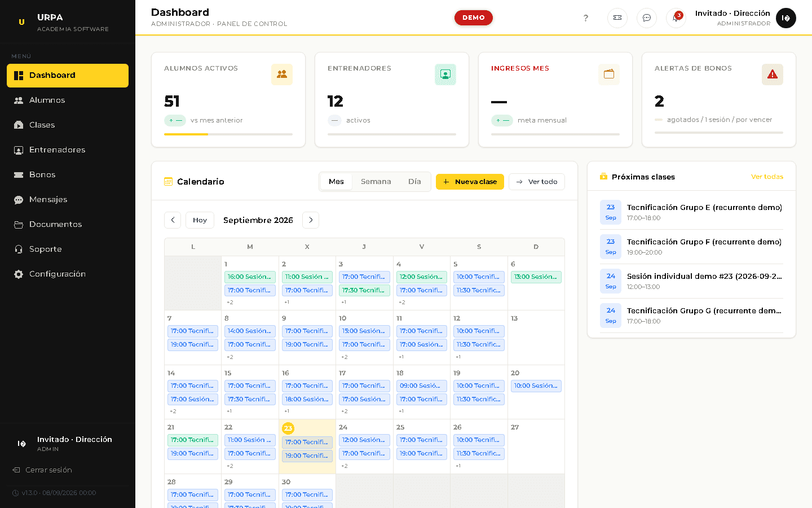The height and width of the screenshot is (508, 812).
Task: Open Tecnificación Grupo F upcoming class
Action: pos(691,247)
